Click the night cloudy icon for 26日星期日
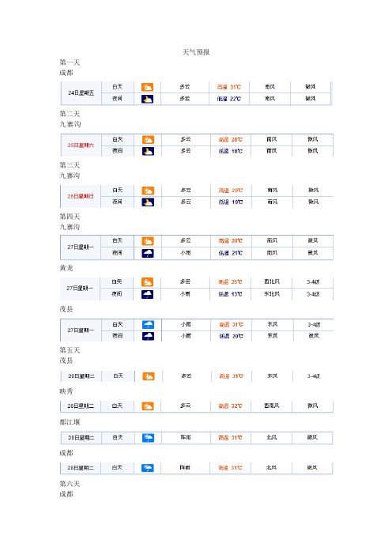This screenshot has width=392, height=555. click(148, 202)
